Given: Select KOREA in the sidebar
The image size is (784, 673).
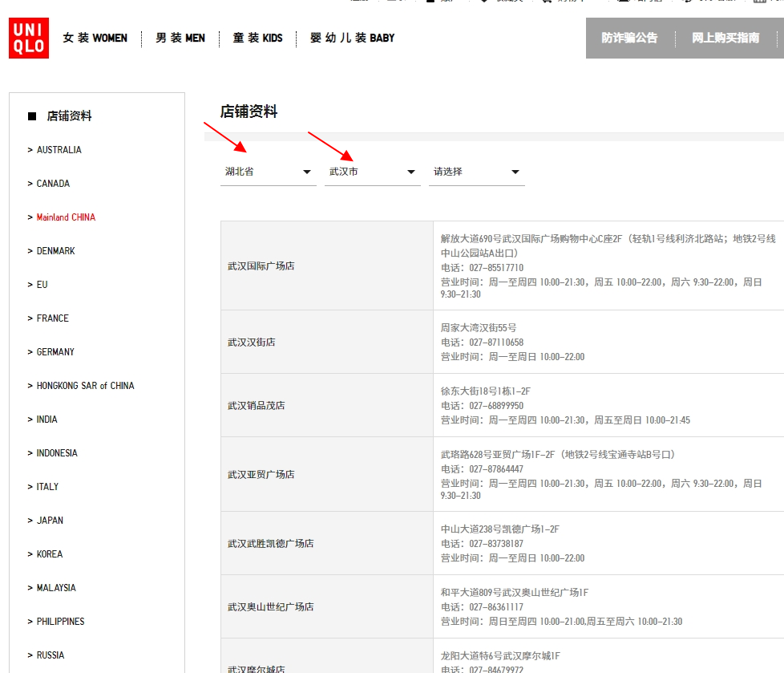Looking at the screenshot, I should tap(50, 554).
